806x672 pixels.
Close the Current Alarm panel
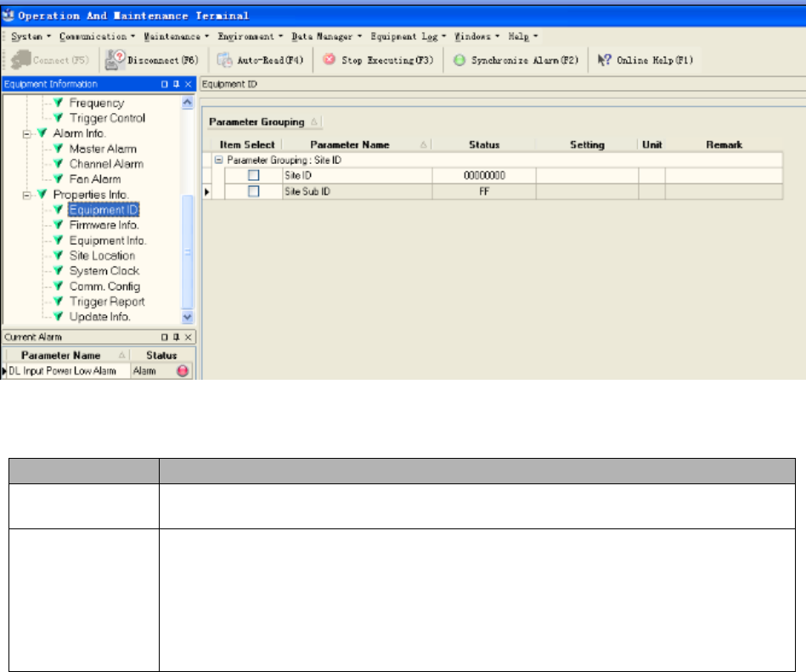coord(189,336)
